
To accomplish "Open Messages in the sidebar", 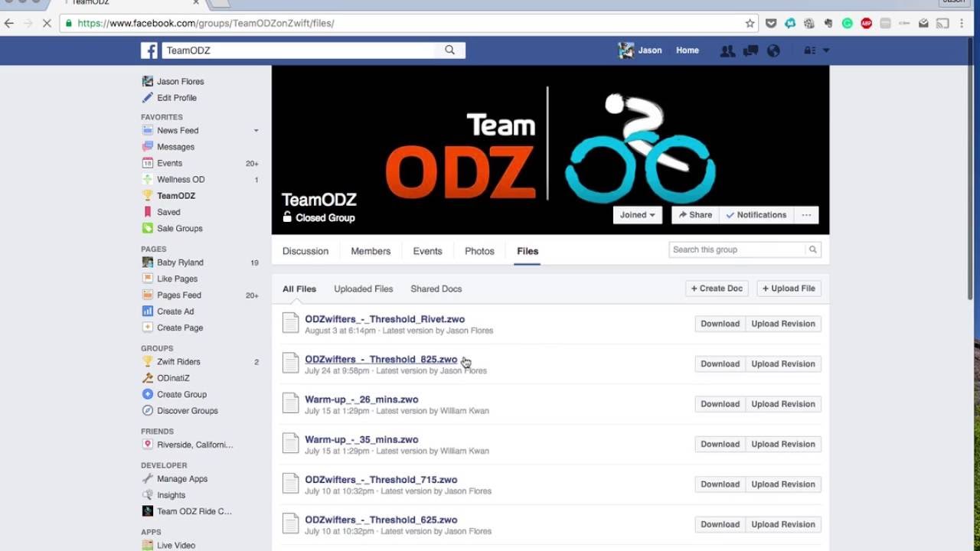I will pos(168,147).
